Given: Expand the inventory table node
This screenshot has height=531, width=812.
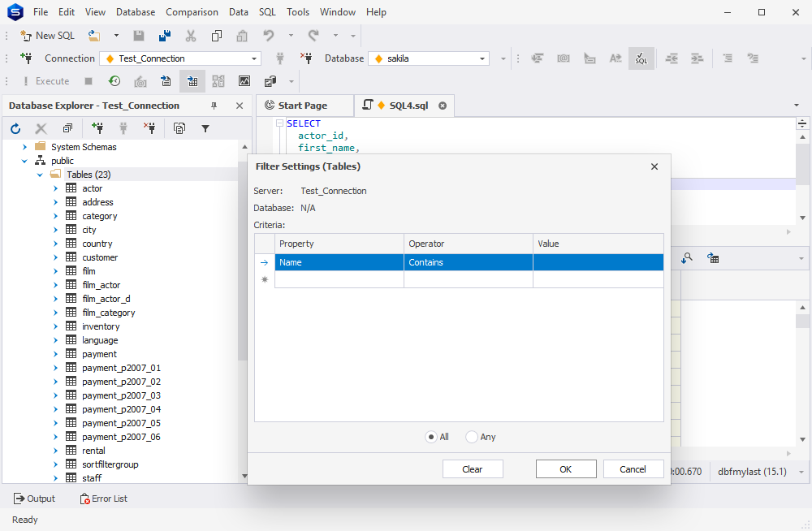Looking at the screenshot, I should pos(55,327).
